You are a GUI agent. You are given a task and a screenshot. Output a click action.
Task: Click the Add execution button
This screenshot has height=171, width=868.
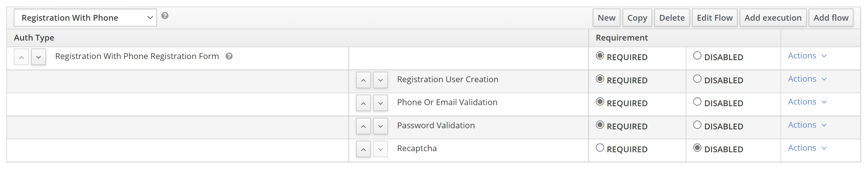click(773, 18)
